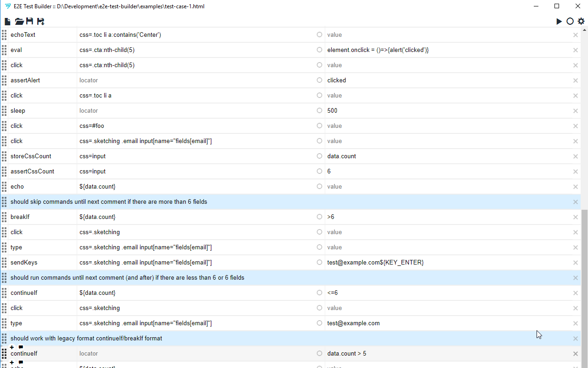Delete the breakIf row

(576, 217)
